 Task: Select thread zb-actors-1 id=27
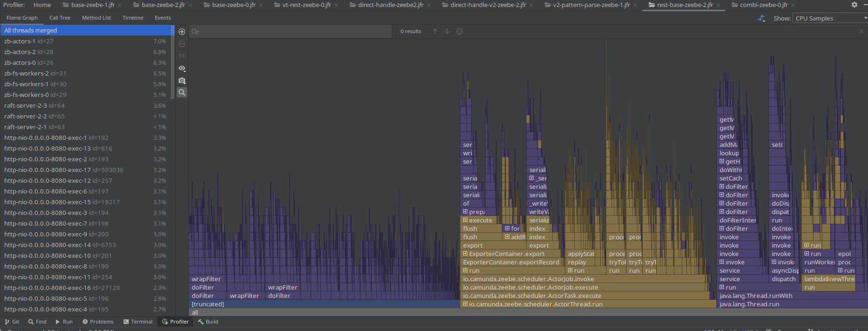pos(86,41)
